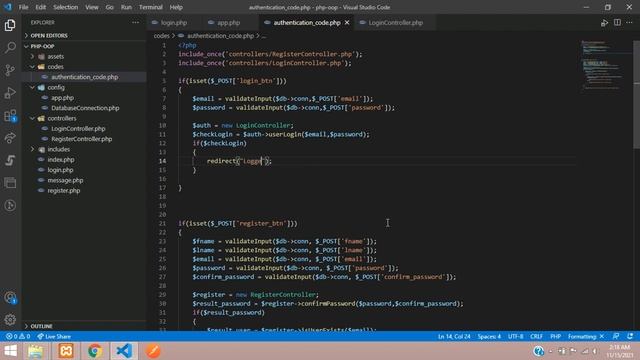Open Explorer panel views and more actions
This screenshot has height=360, width=640.
pos(136,23)
